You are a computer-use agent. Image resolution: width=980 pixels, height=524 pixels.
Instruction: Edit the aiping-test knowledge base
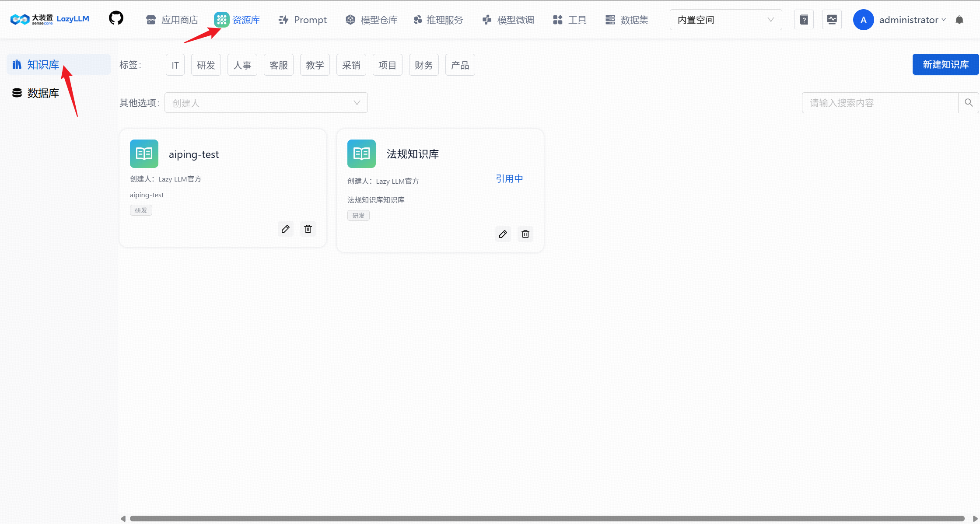pos(285,228)
